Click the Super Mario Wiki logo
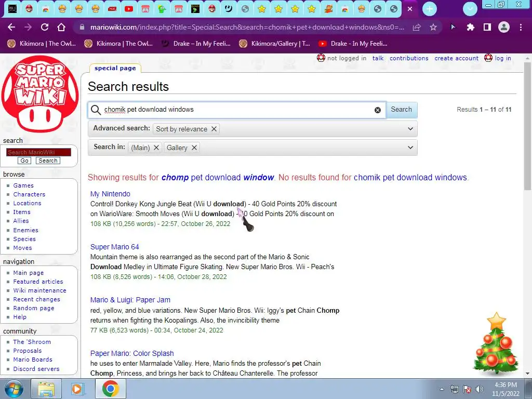Screen dimensions: 532x399 click(40, 94)
